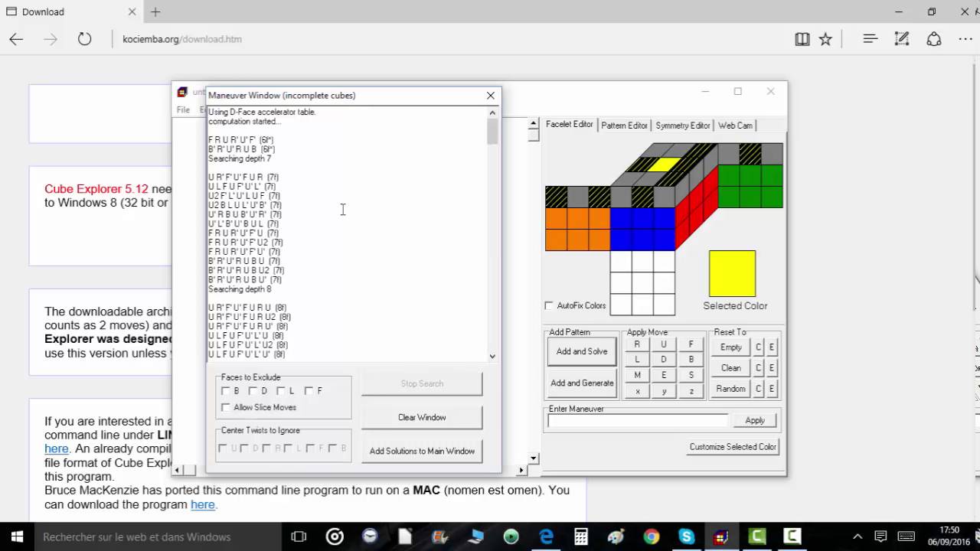The image size is (980, 551).
Task: Open Action Center notification icon
Action: (x=881, y=536)
